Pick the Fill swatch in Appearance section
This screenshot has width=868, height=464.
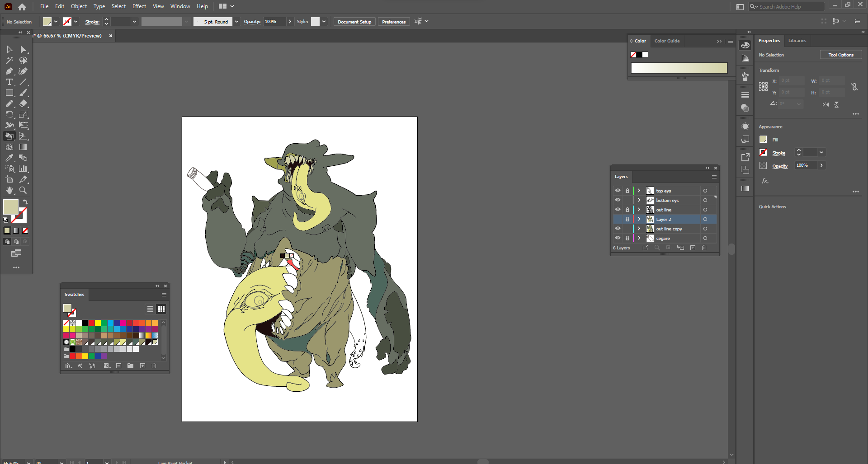pos(763,140)
